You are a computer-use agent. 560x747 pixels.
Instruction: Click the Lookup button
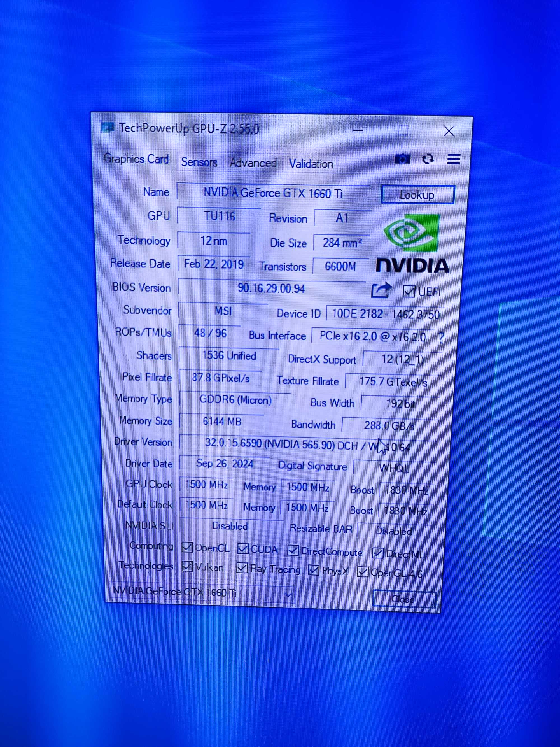(x=417, y=194)
